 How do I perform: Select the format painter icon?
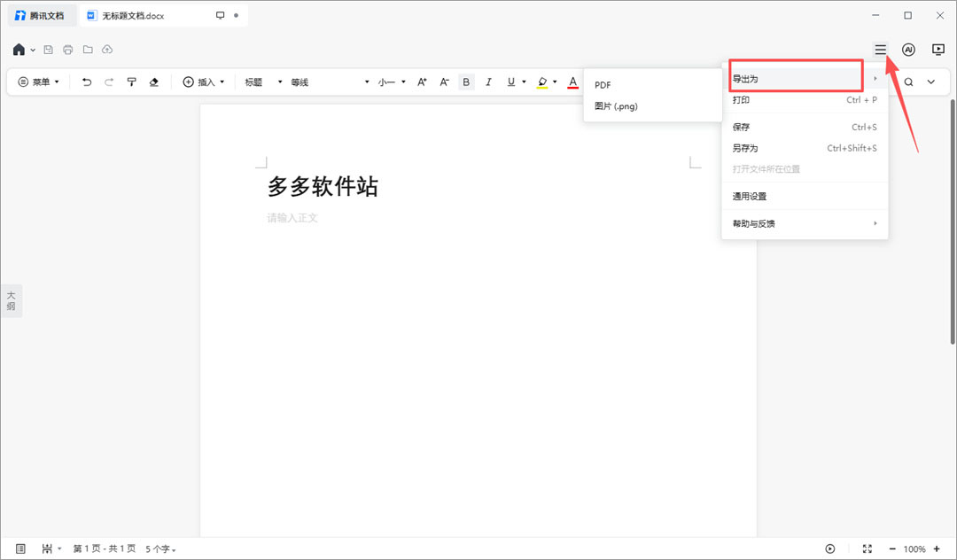click(131, 82)
